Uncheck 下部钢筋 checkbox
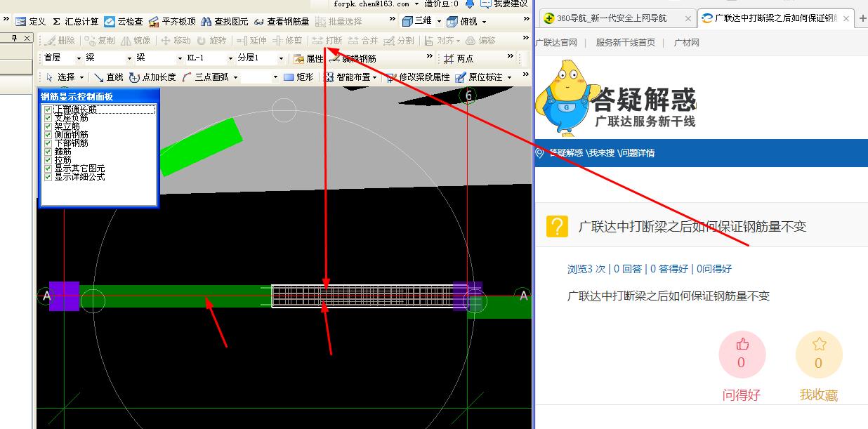 (48, 143)
